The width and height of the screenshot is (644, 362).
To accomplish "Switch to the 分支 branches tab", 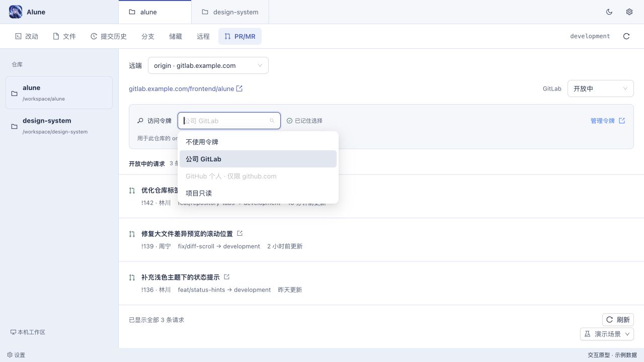I will pyautogui.click(x=148, y=36).
